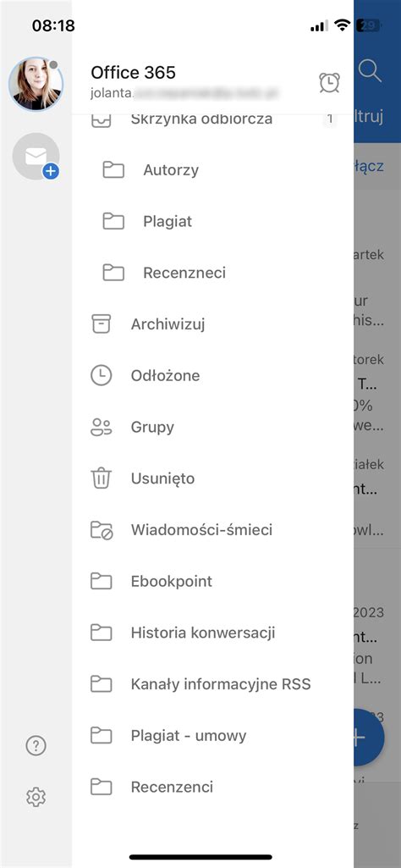Open Kanały informacyjne RSS folder
Screen dimensions: 401x868
coord(212,684)
